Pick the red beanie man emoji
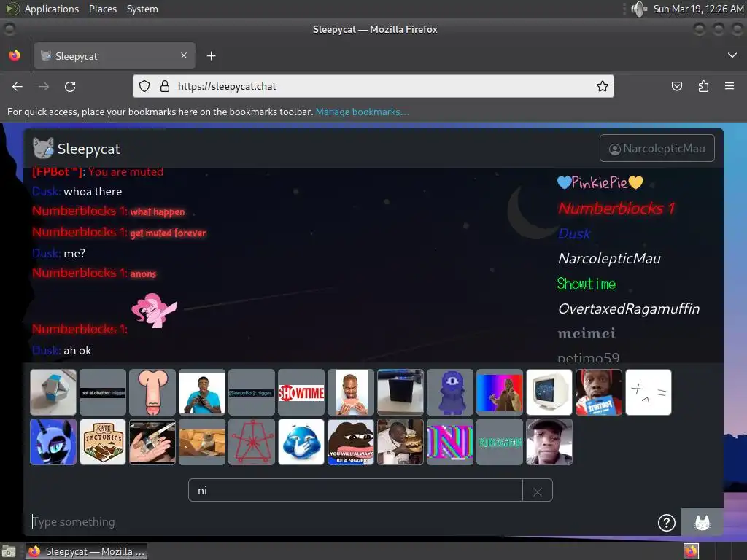This screenshot has height=560, width=747. pos(599,392)
